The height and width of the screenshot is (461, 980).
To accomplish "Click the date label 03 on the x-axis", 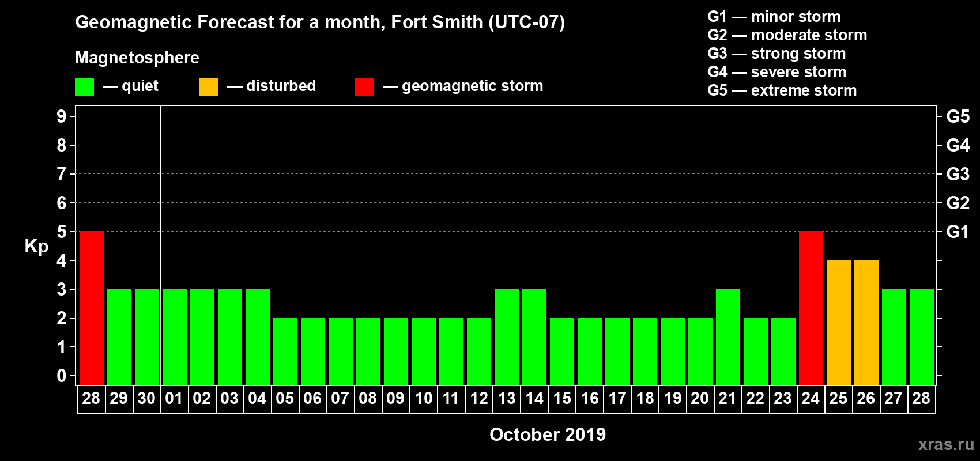I will pos(229,398).
